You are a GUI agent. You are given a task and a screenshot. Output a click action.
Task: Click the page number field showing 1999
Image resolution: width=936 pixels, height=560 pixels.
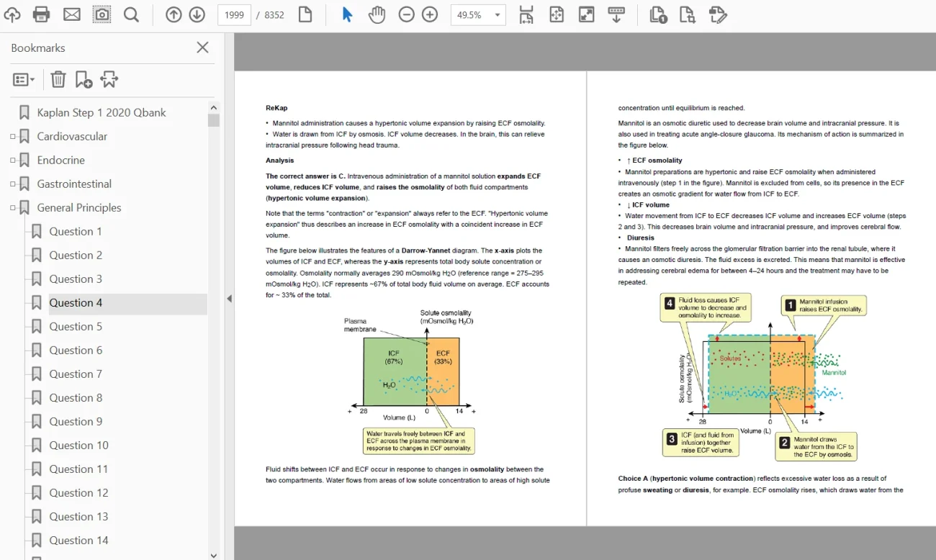click(234, 15)
